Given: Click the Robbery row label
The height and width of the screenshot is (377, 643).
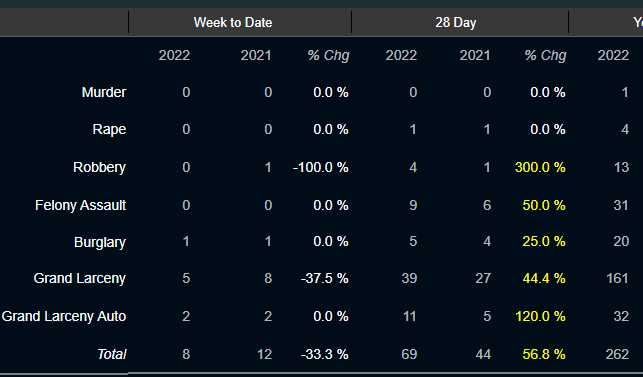Looking at the screenshot, I should click(x=99, y=167).
